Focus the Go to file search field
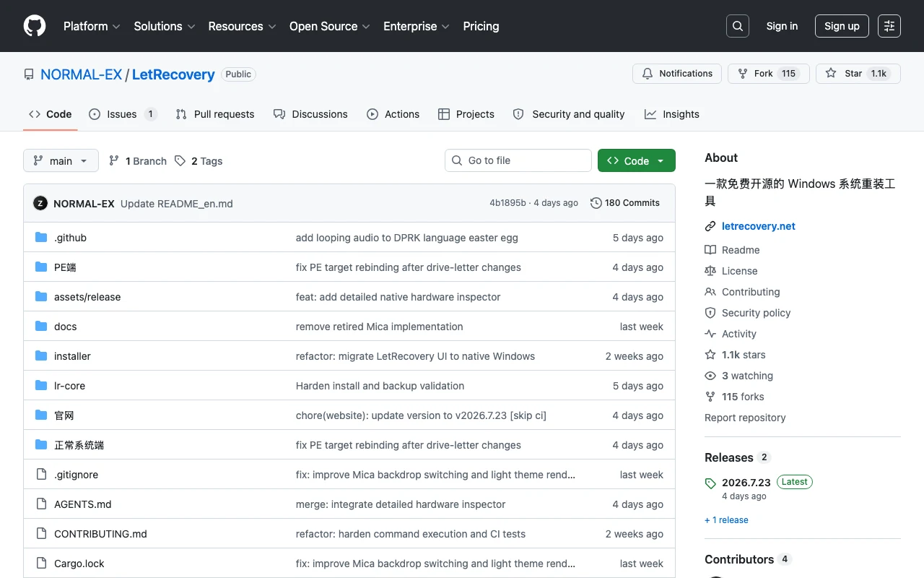The image size is (924, 578). [518, 160]
